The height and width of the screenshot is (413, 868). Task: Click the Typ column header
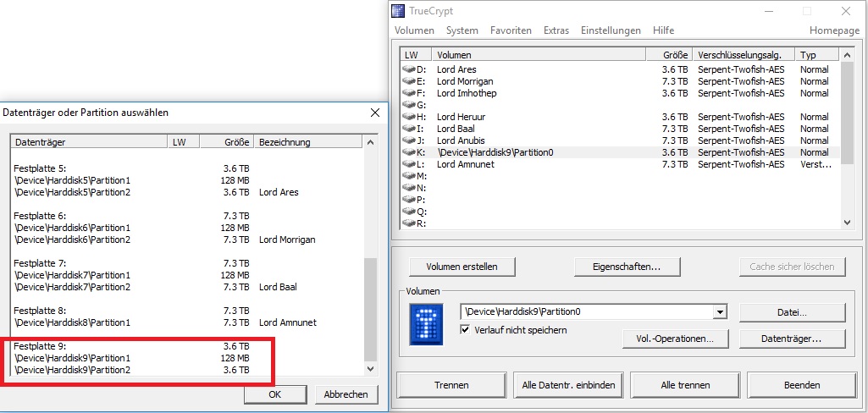818,55
